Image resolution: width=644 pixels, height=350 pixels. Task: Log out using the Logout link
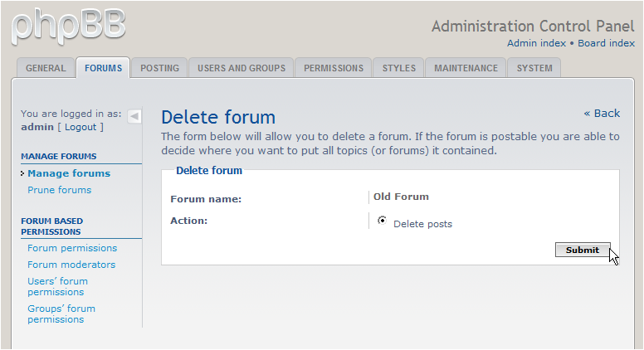tap(80, 127)
